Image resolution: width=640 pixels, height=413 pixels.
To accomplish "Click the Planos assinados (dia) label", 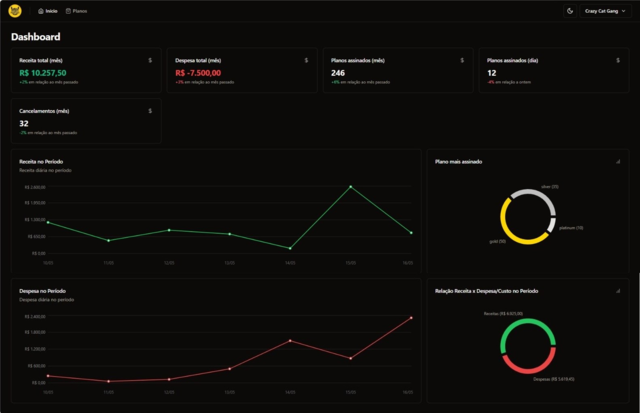I will tap(512, 60).
